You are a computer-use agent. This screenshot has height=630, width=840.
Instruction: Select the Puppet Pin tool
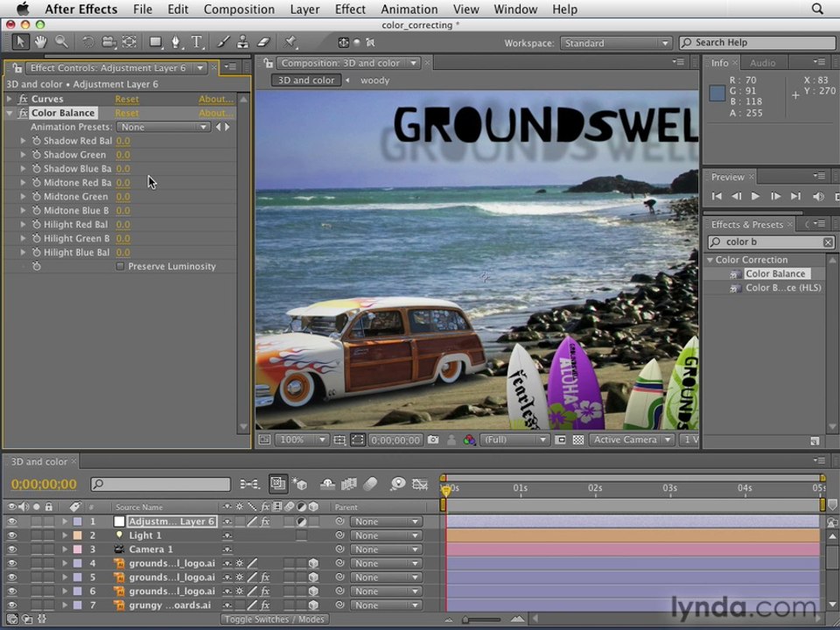290,42
